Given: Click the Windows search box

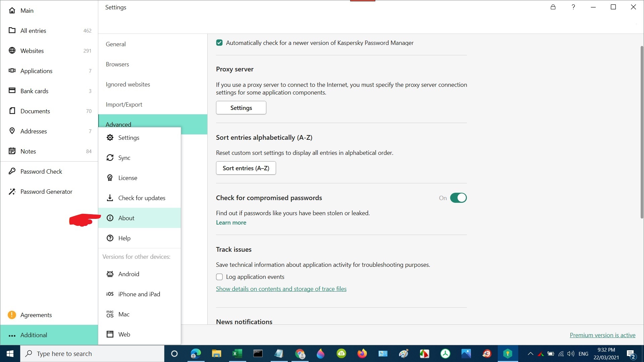Looking at the screenshot, I should pyautogui.click(x=93, y=354).
